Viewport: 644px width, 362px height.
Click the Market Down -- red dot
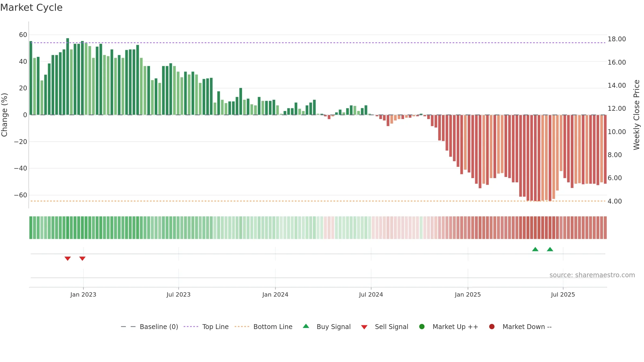point(492,327)
